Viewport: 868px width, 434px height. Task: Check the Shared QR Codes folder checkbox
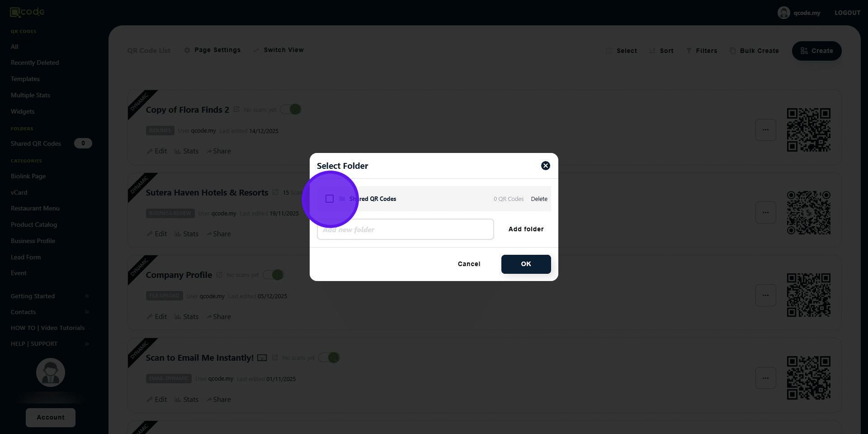pyautogui.click(x=330, y=199)
